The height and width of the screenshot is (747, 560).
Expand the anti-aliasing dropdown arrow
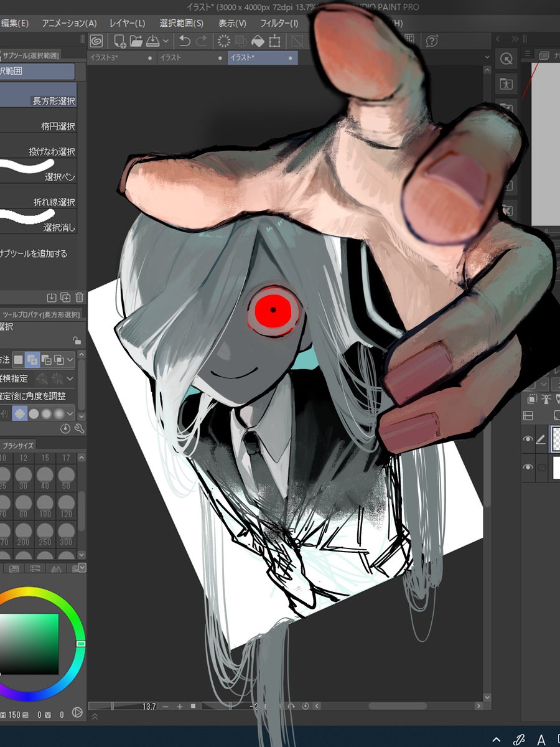70,414
